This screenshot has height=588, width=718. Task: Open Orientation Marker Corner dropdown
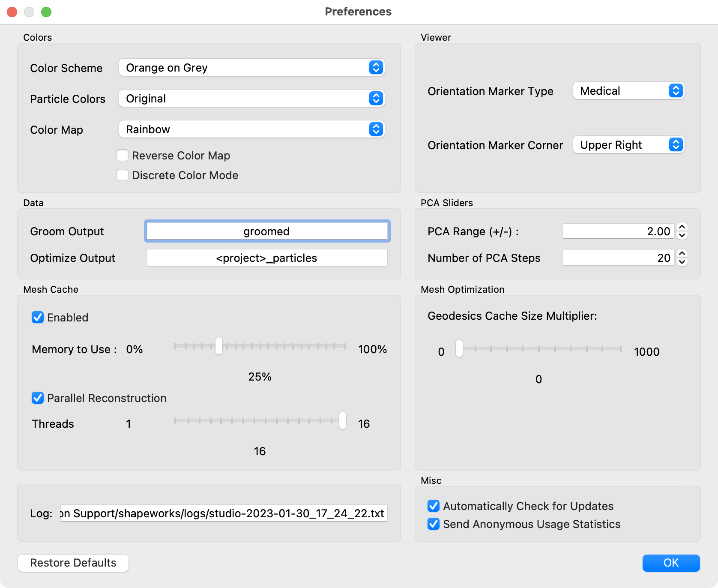pos(628,145)
